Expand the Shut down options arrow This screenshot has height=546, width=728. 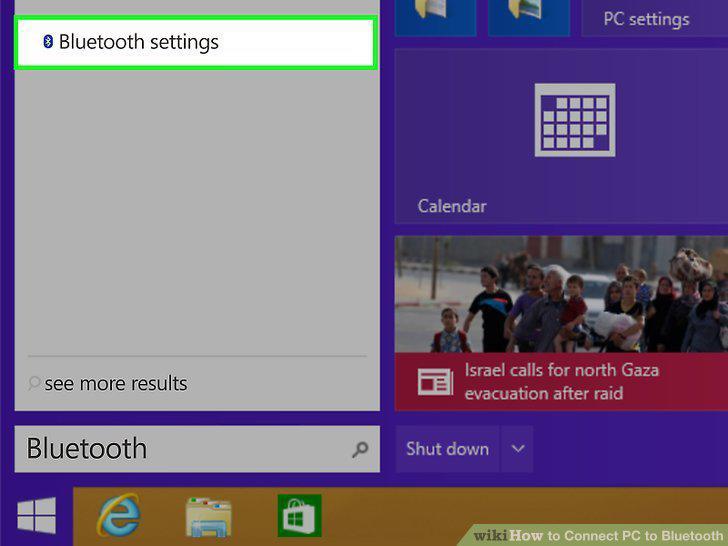[518, 449]
